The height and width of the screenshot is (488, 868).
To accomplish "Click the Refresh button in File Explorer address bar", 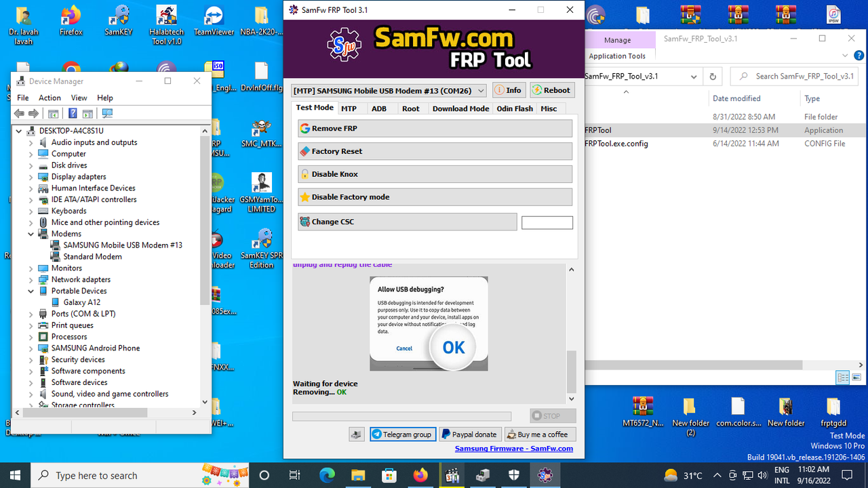I will click(713, 77).
